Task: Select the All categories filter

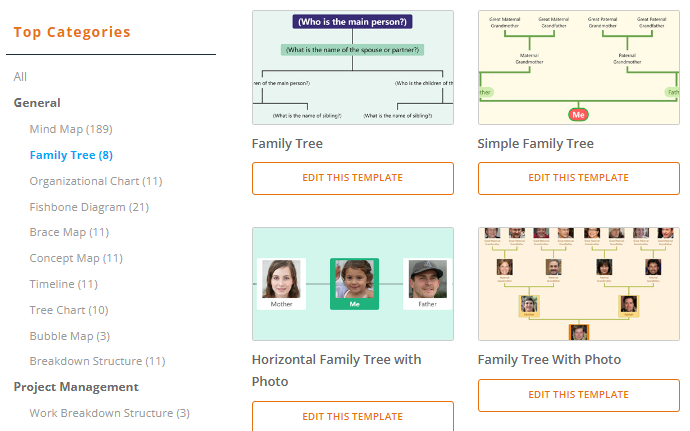Action: tap(20, 77)
